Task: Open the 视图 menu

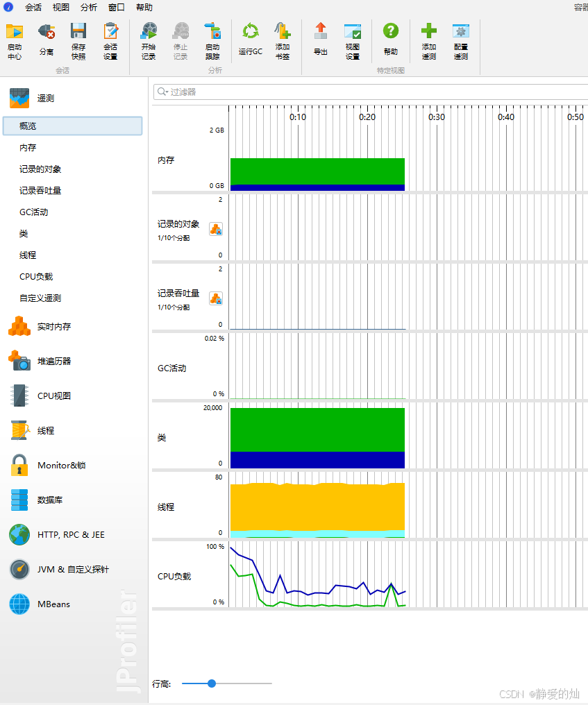Action: (60, 7)
